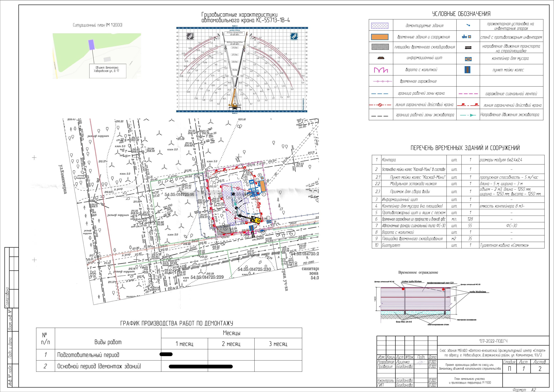
Task: Click the cadastral number '54:35:014725:16' on plan
Action: click(x=179, y=194)
